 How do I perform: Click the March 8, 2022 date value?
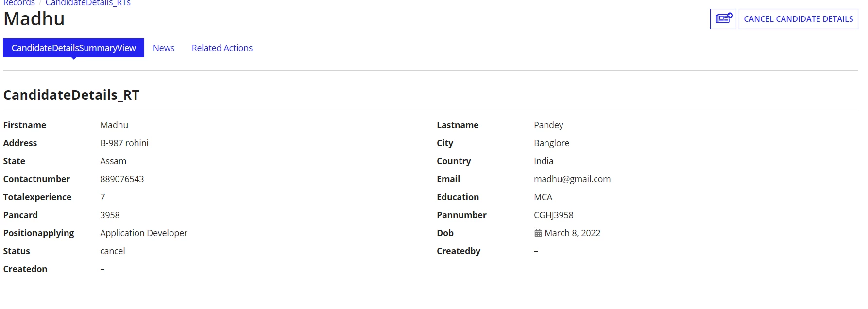point(572,233)
